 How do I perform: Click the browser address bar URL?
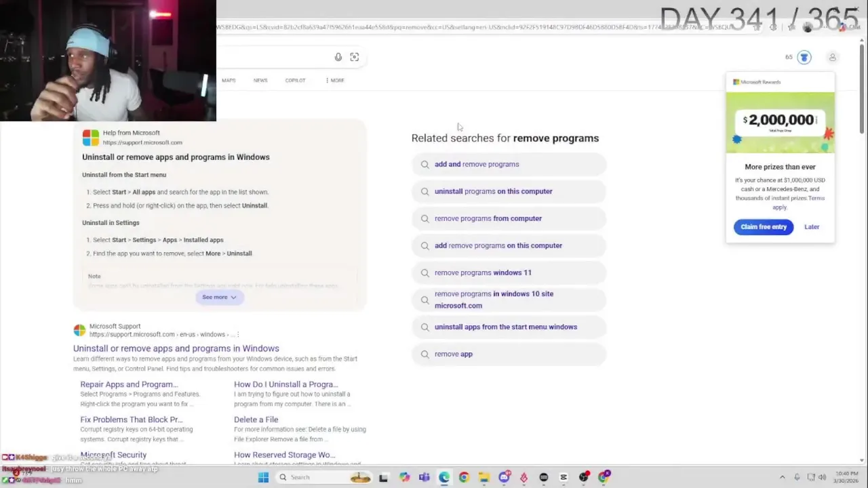pos(475,27)
